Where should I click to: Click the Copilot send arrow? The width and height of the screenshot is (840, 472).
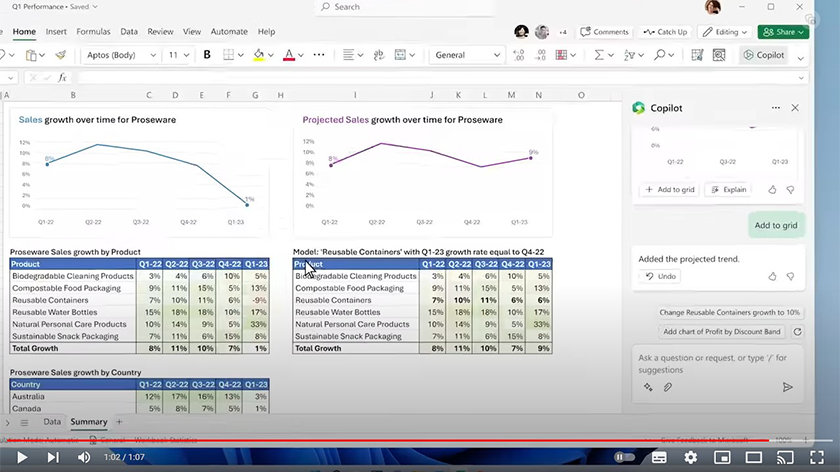[788, 387]
